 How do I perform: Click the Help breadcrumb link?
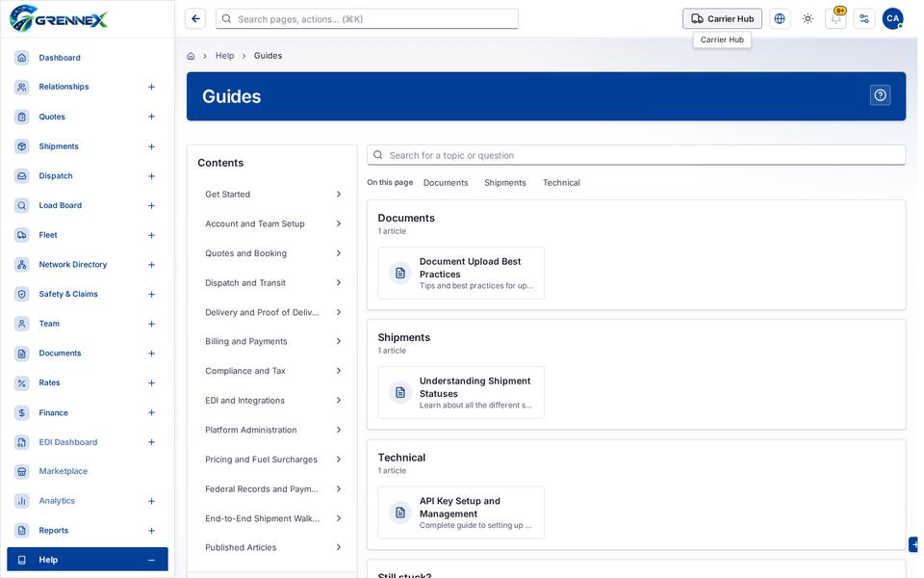pyautogui.click(x=224, y=56)
